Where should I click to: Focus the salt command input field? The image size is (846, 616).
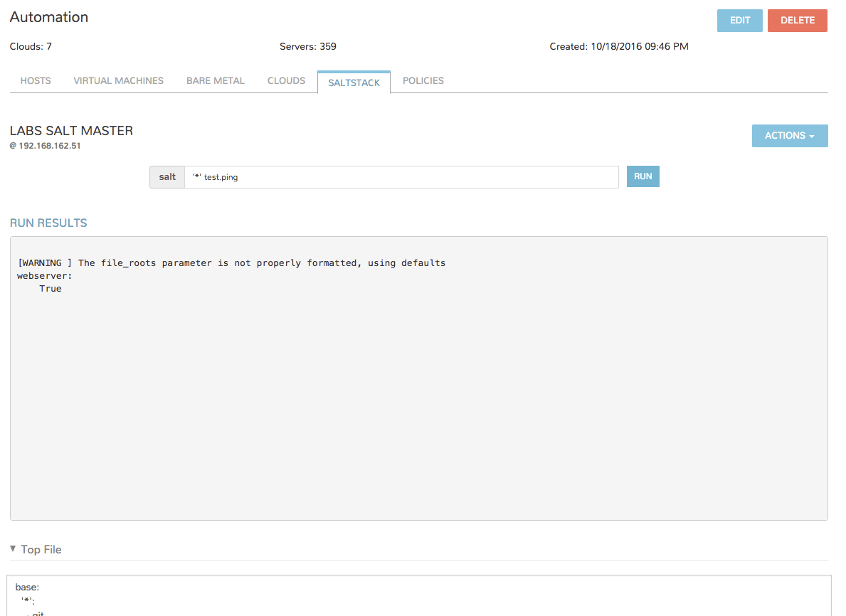tap(401, 177)
